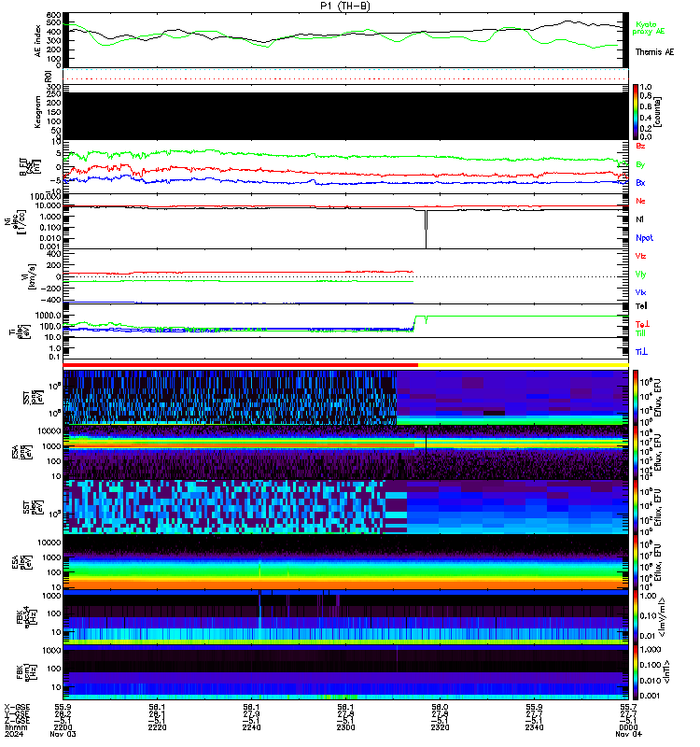Click the hhmm row label

(x=16, y=727)
